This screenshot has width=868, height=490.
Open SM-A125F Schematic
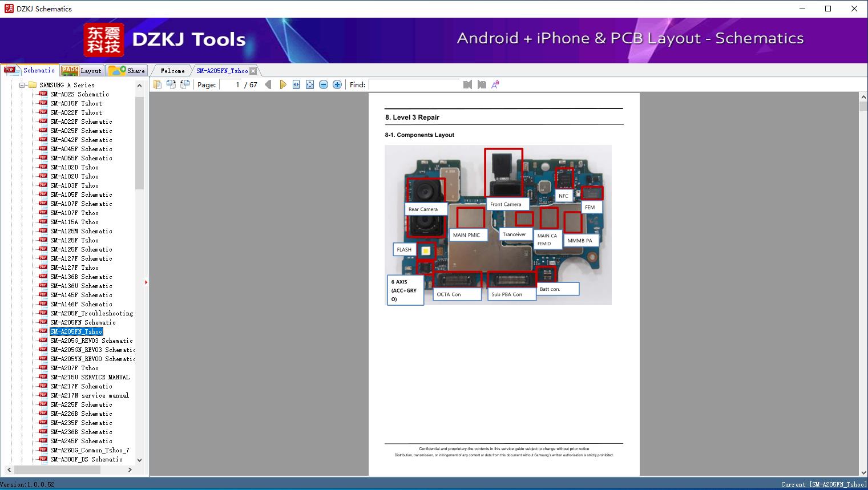(x=81, y=249)
